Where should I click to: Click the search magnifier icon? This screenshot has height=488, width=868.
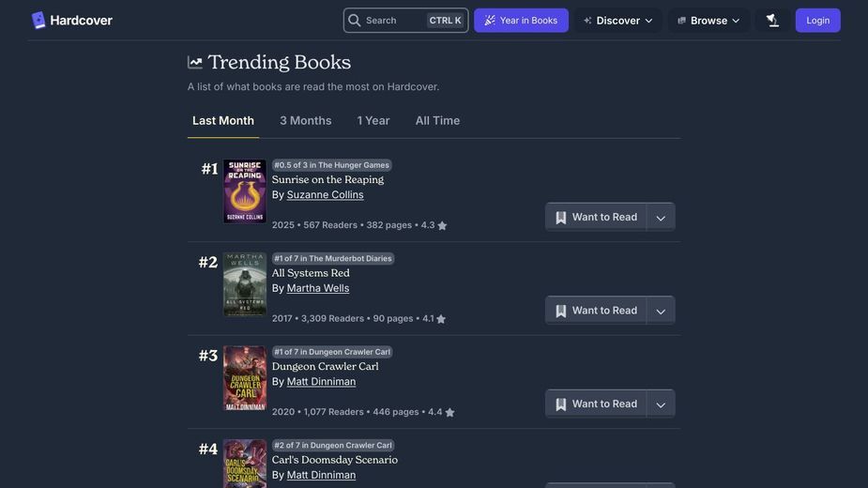pos(355,21)
